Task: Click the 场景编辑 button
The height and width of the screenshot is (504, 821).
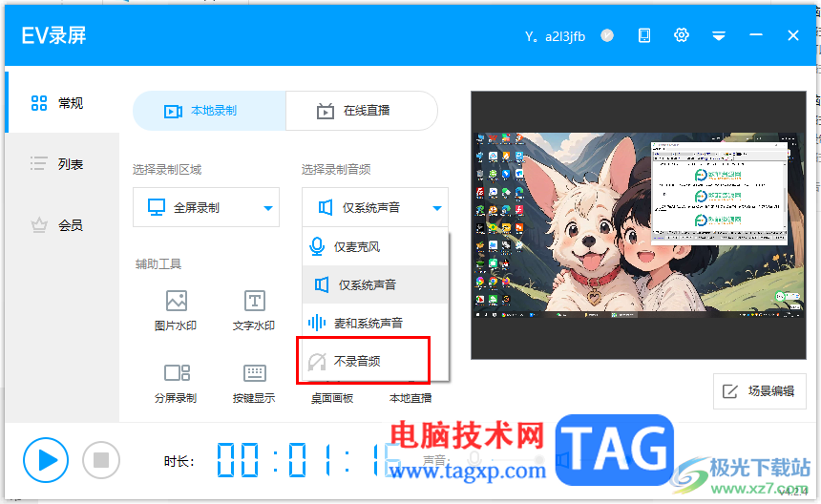Action: (759, 391)
